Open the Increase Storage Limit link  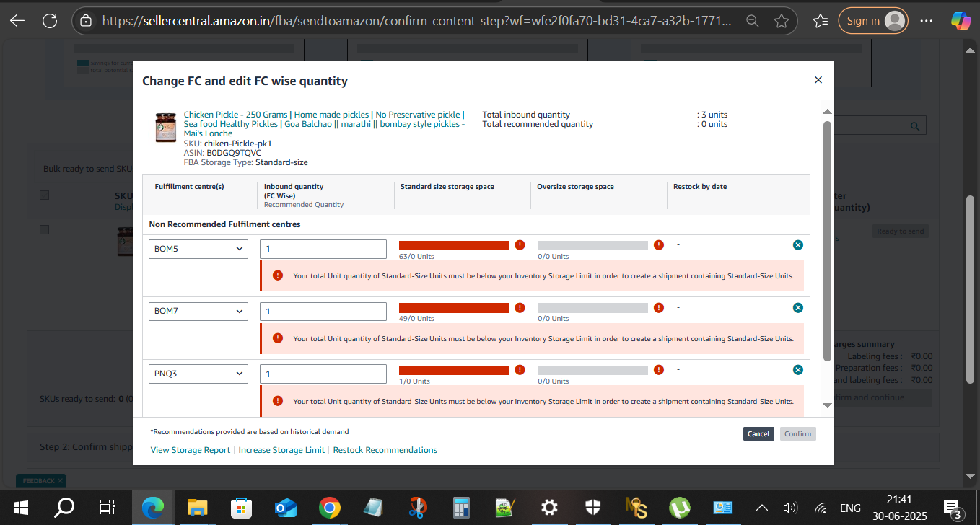[x=282, y=450]
